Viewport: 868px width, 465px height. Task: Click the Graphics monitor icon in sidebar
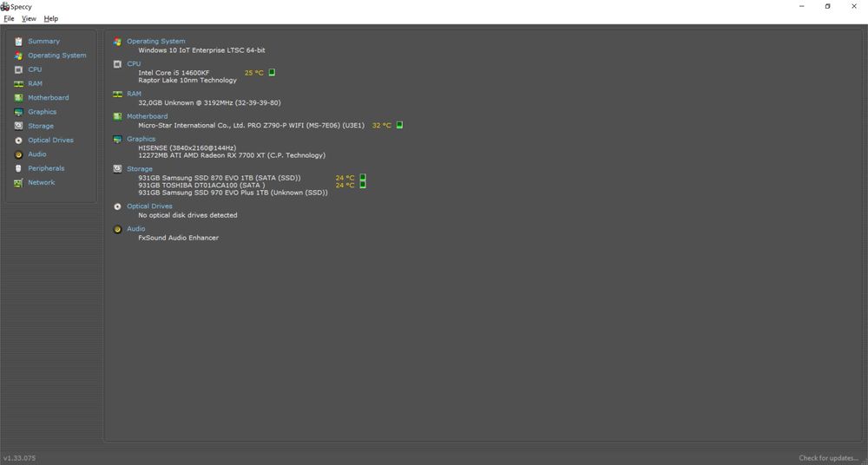click(x=18, y=112)
